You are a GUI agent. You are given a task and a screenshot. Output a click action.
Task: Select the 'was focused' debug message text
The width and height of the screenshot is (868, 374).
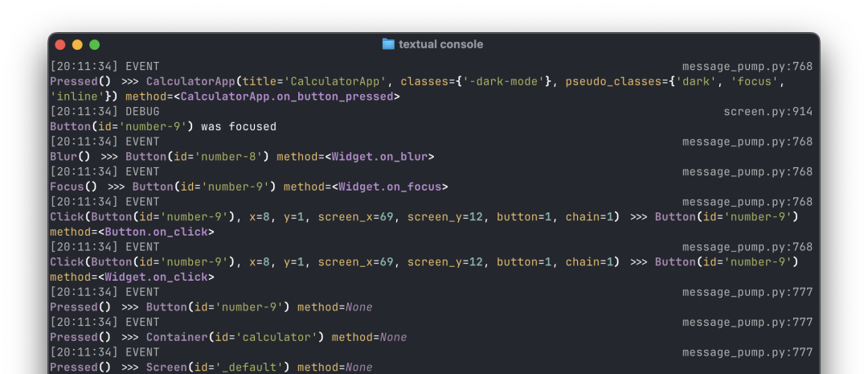click(239, 127)
